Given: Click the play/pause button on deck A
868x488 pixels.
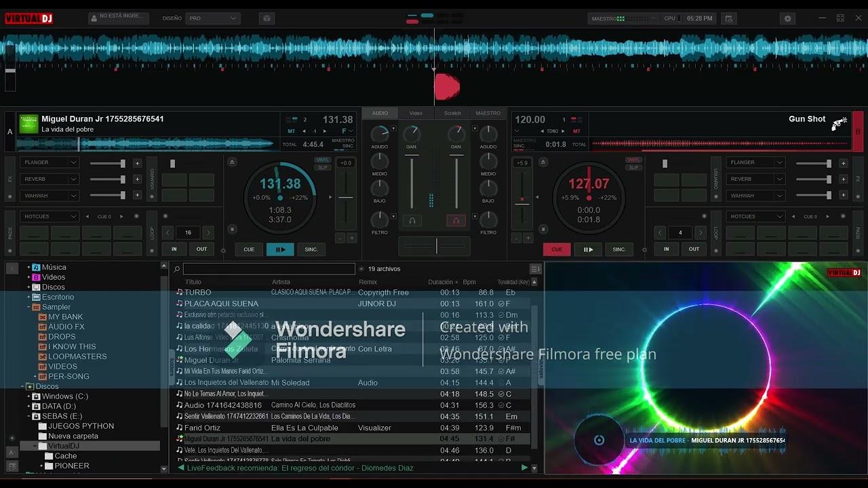Looking at the screenshot, I should click(280, 249).
